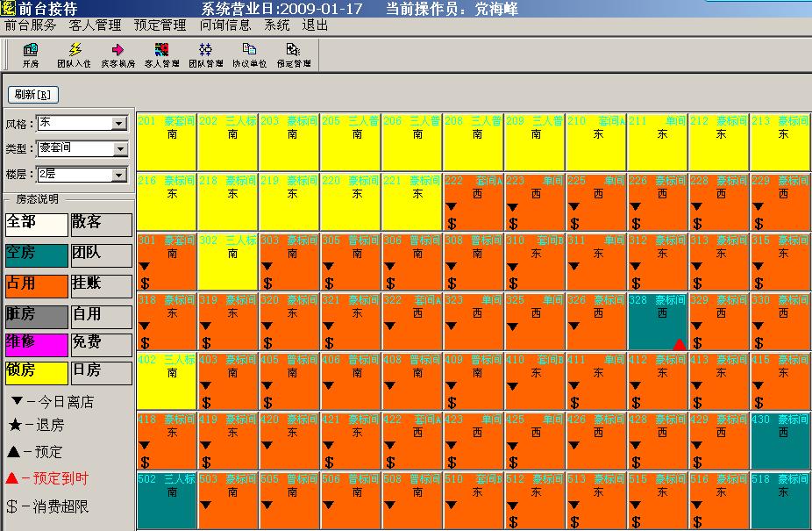The width and height of the screenshot is (812, 531).
Task: Click the 协议单位 contract unit icon
Action: [249, 54]
